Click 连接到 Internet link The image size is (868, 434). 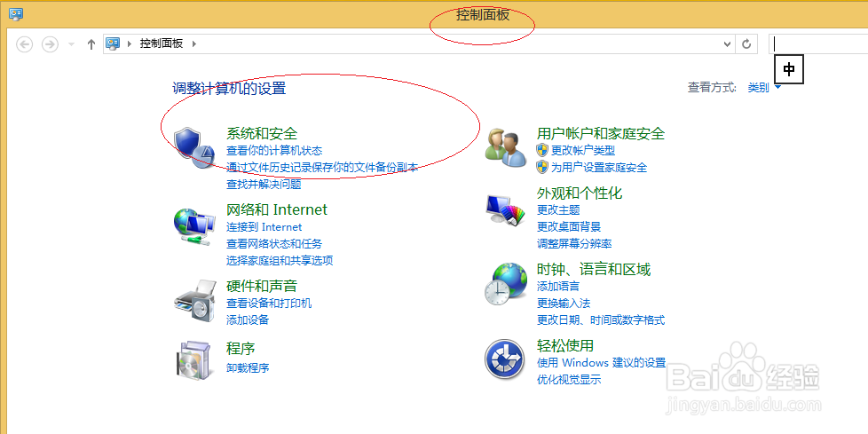[264, 227]
